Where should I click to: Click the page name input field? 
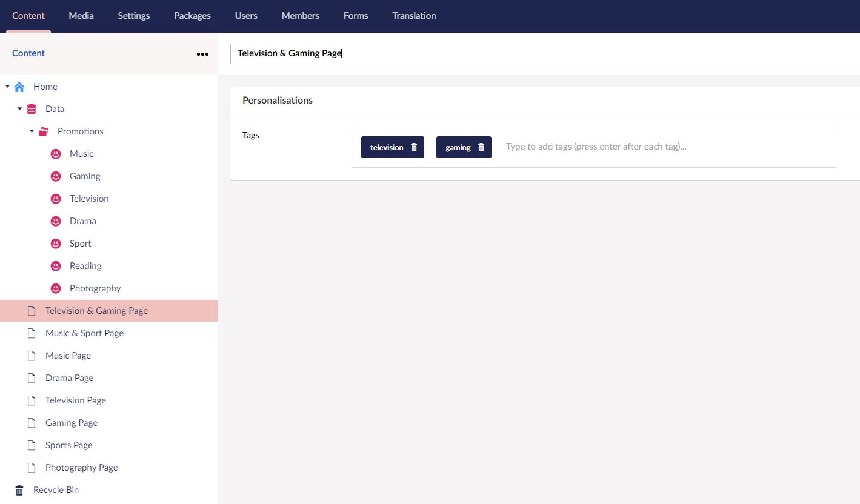tap(545, 53)
